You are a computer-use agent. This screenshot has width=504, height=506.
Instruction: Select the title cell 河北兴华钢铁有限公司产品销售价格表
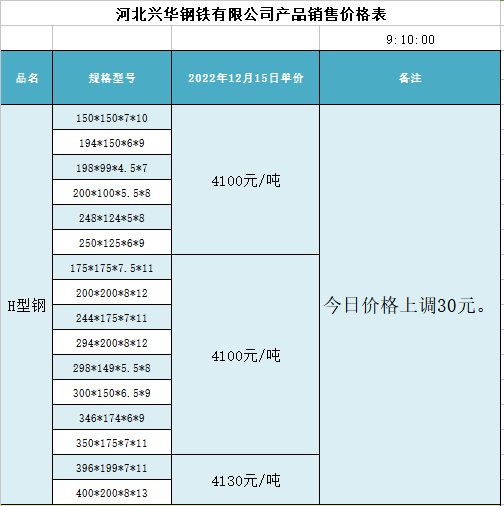click(x=251, y=13)
